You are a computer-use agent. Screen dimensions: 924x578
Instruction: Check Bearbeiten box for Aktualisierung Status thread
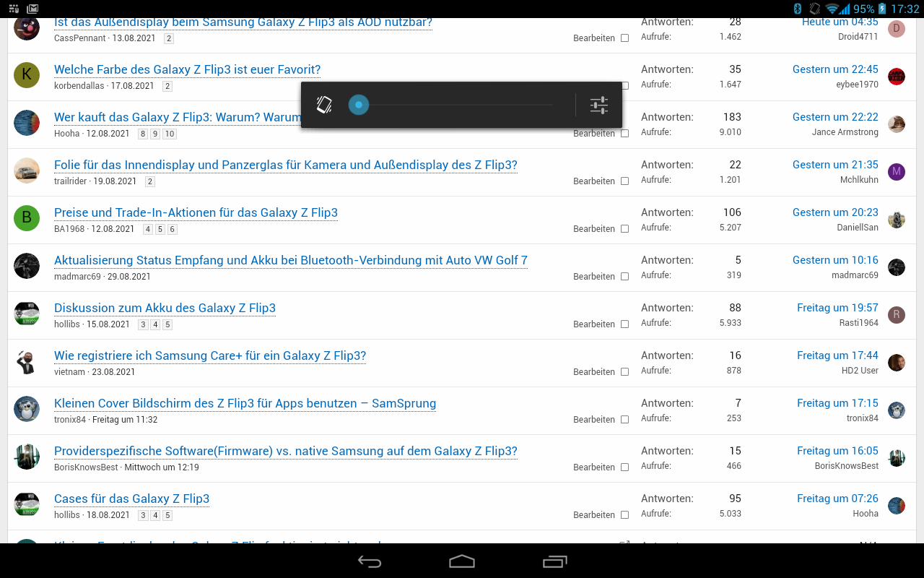624,276
